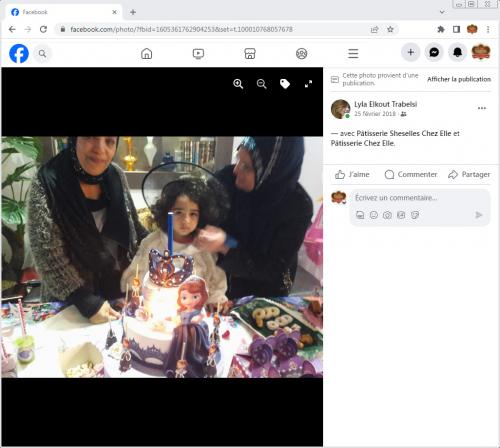Toggle browser side panel
Screen dimensions: 500x448
pos(456,29)
